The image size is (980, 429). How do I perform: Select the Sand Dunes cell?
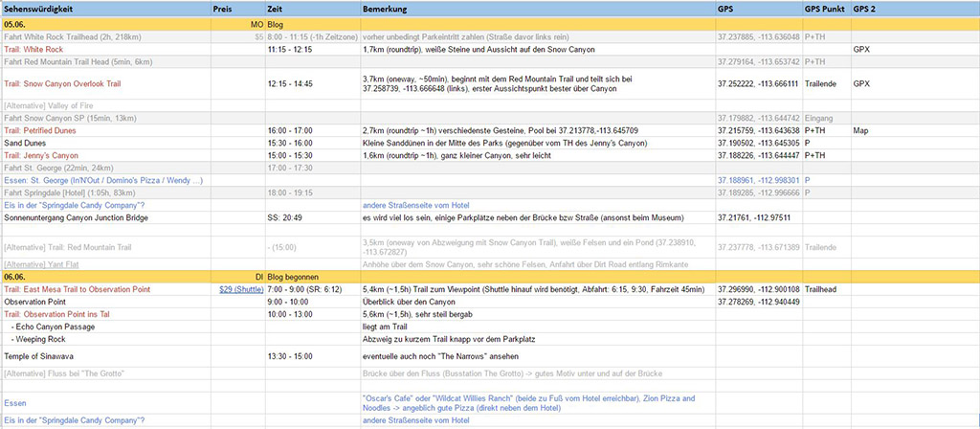28,143
